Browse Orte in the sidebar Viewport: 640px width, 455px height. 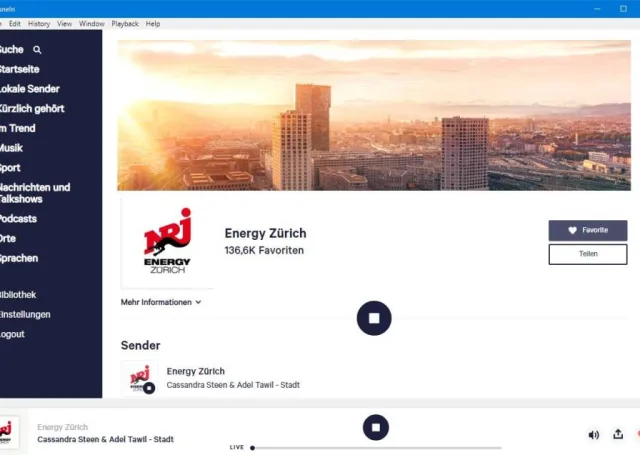pyautogui.click(x=8, y=238)
